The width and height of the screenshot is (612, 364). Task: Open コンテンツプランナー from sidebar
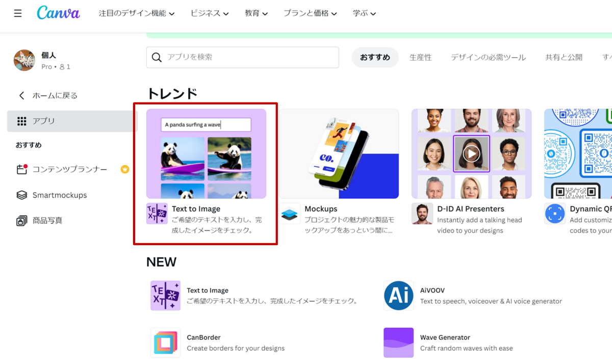tap(70, 169)
